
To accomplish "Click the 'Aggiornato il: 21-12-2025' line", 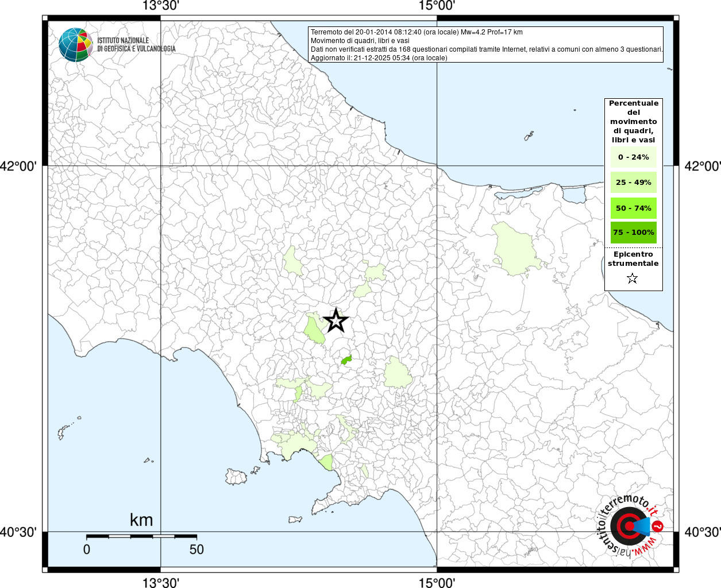I will coord(379,58).
